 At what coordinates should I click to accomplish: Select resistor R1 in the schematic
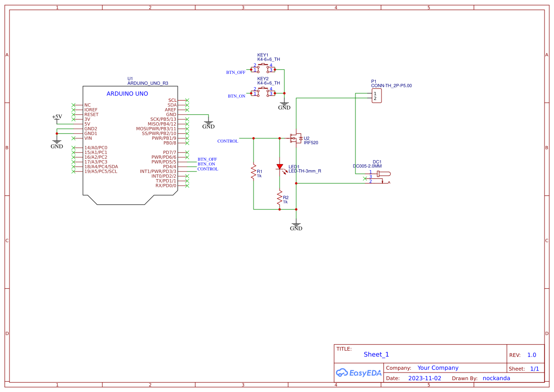[254, 172]
